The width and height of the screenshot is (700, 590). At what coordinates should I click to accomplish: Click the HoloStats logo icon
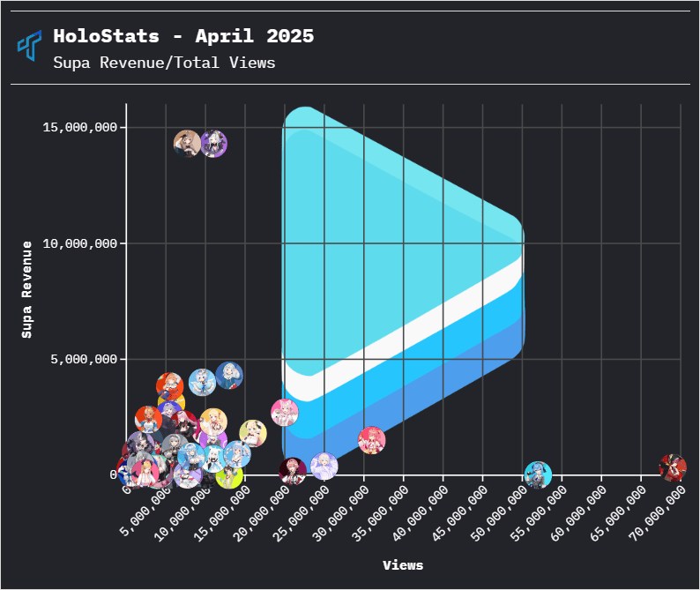point(30,45)
